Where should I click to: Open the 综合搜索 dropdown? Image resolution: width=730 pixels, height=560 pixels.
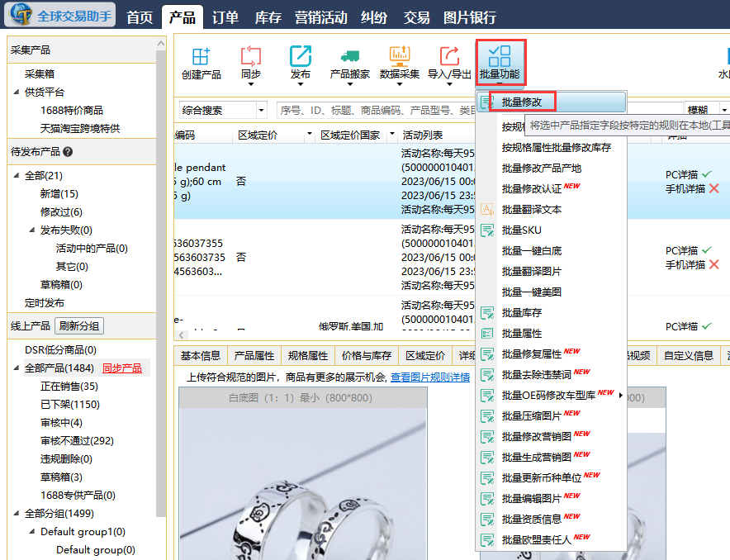pyautogui.click(x=261, y=111)
